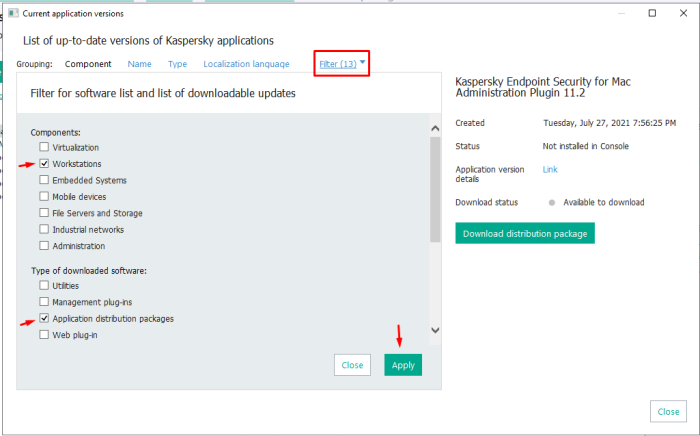
Task: Uncheck Application distribution packages checkbox
Action: pyautogui.click(x=44, y=318)
